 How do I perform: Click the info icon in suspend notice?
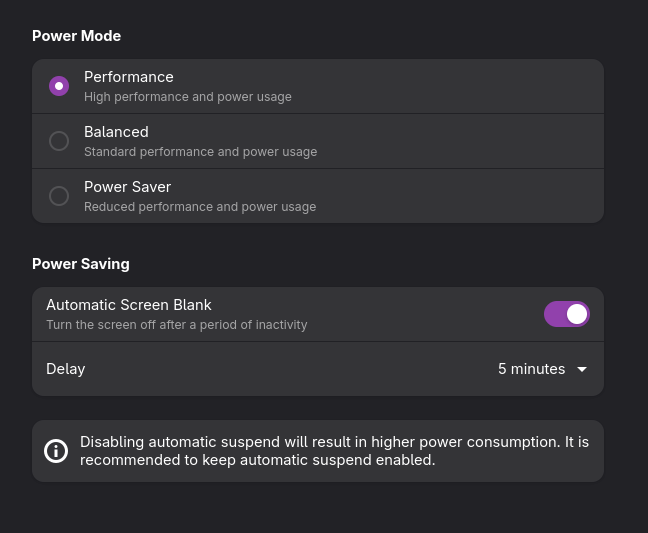(56, 451)
